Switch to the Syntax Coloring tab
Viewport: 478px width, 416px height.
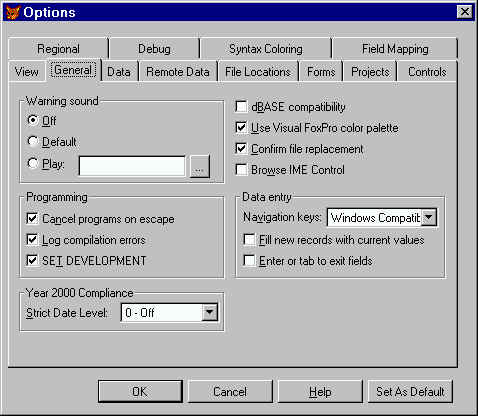click(266, 49)
